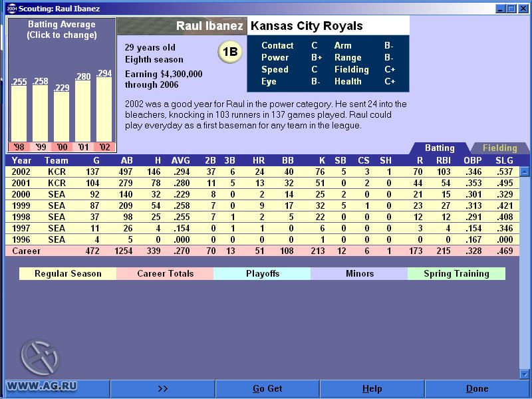The width and height of the screenshot is (532, 399).
Task: Click the Team column header
Action: pyautogui.click(x=57, y=160)
